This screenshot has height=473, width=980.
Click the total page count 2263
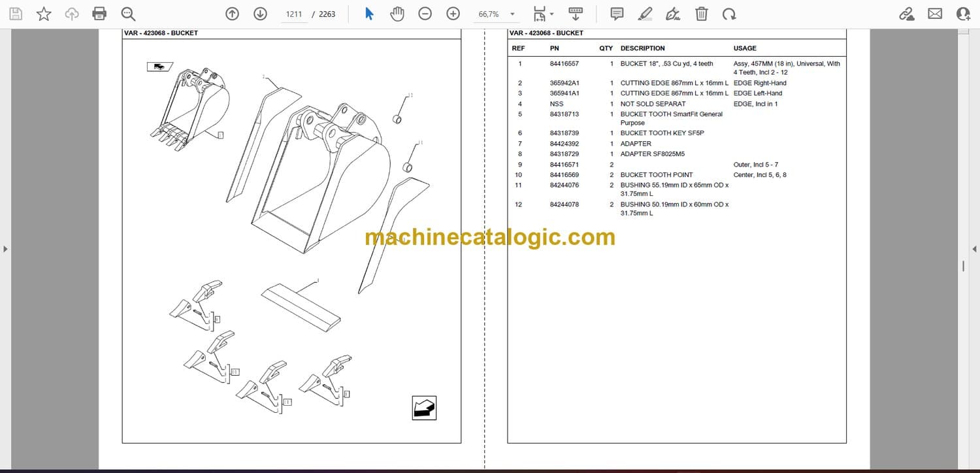327,14
